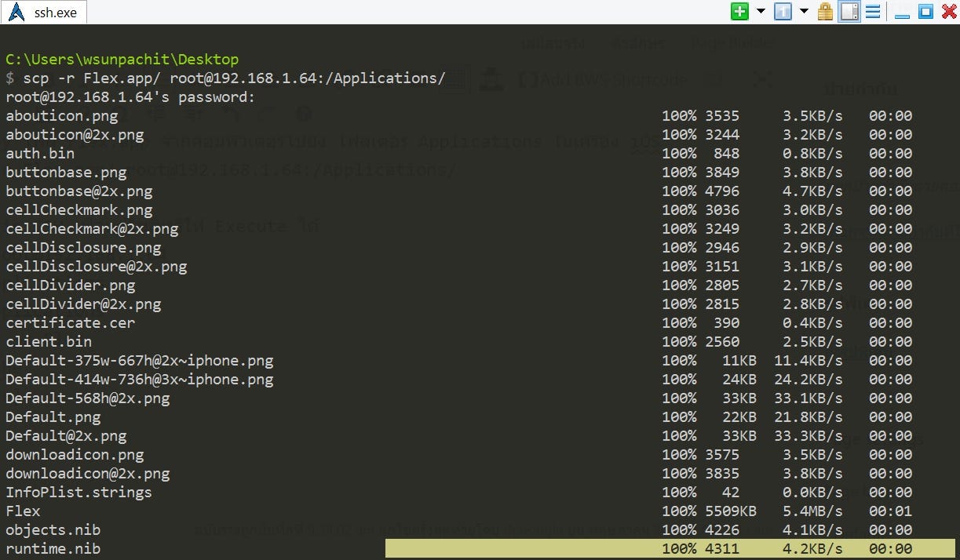Click the buttonbase@2x.png file name

tap(79, 191)
